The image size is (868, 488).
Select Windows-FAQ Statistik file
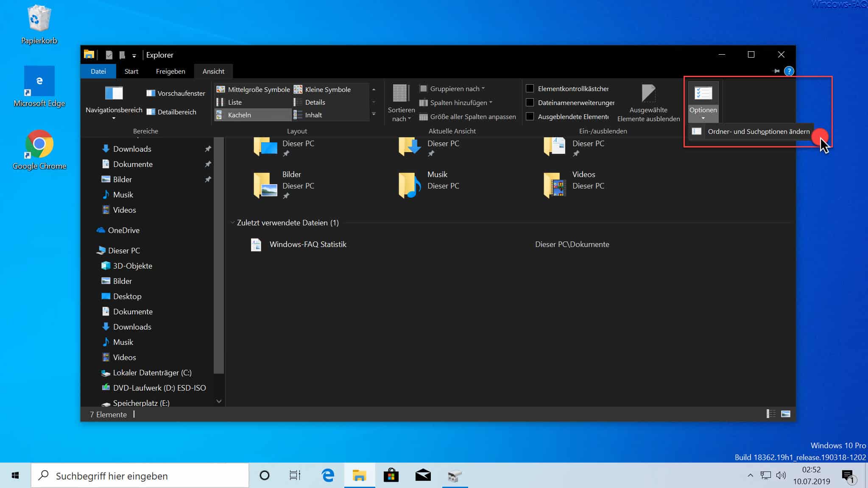click(308, 244)
